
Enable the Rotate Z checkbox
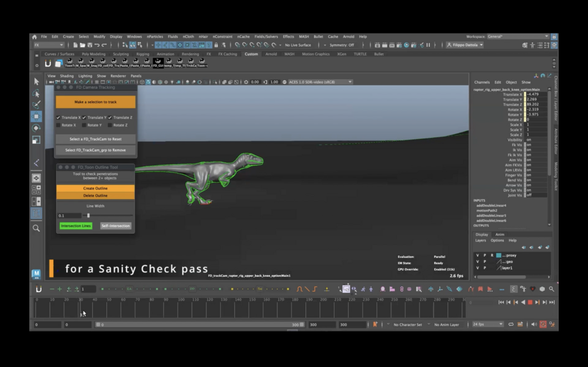(110, 125)
